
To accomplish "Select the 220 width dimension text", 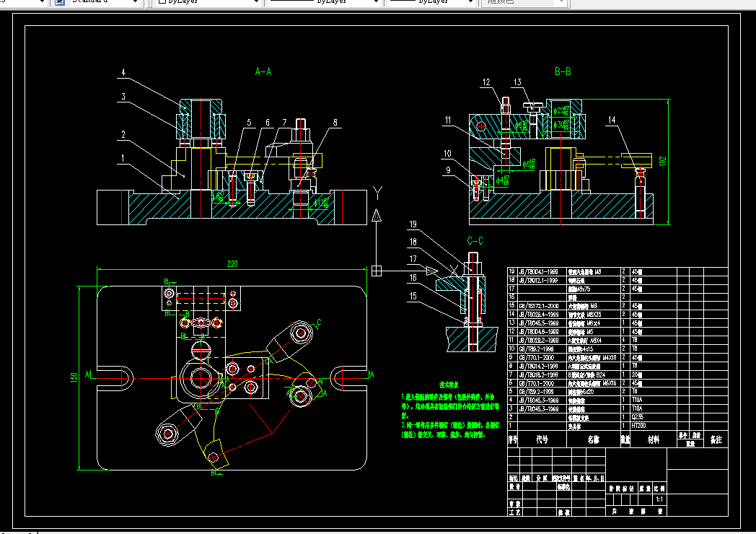I will click(232, 264).
